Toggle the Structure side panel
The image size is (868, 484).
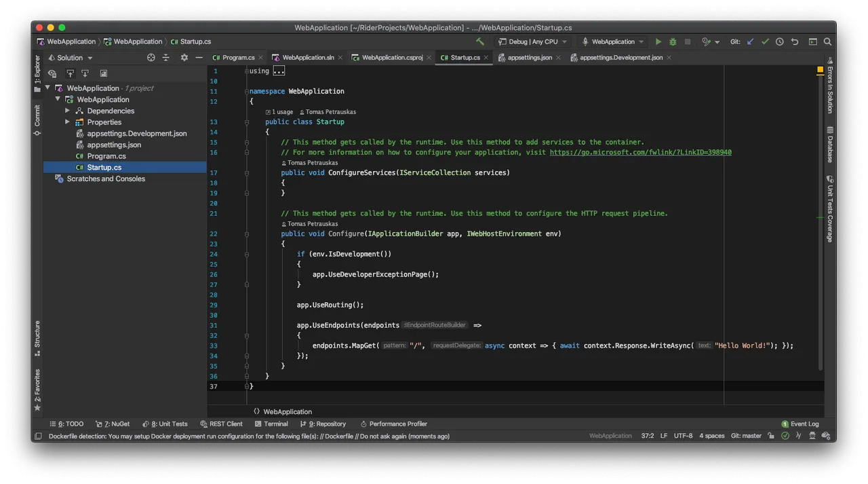[37, 338]
